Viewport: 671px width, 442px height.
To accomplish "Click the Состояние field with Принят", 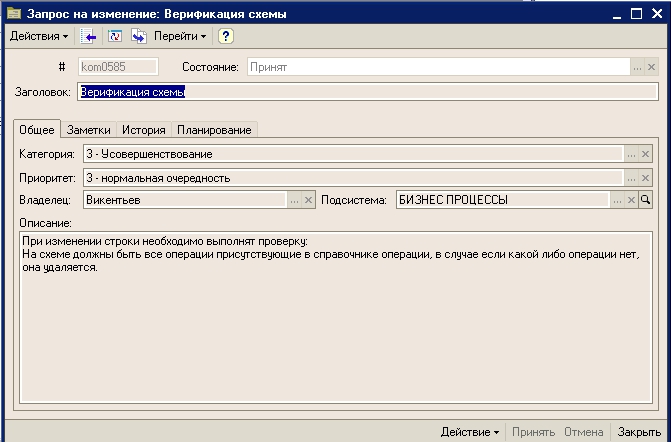I will tap(438, 67).
